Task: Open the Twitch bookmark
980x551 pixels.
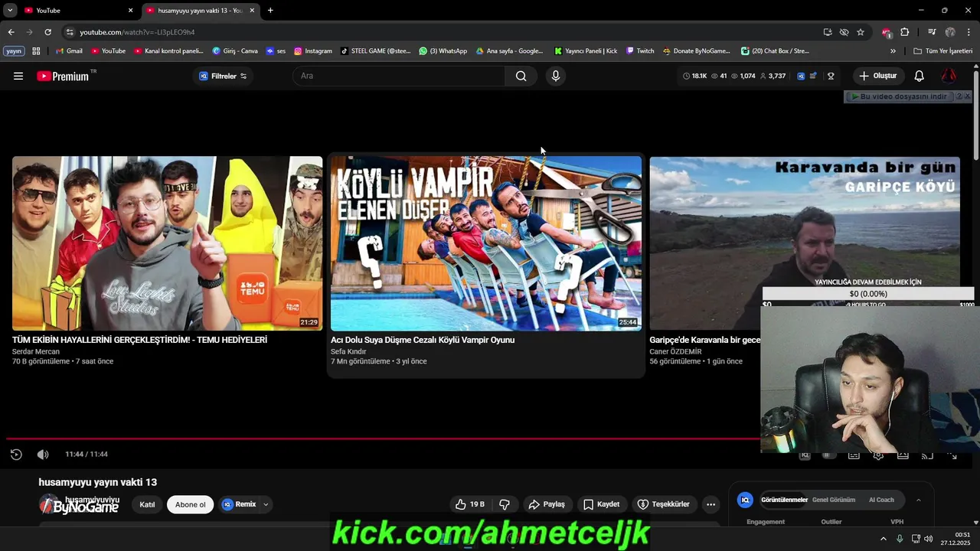Action: [x=640, y=51]
